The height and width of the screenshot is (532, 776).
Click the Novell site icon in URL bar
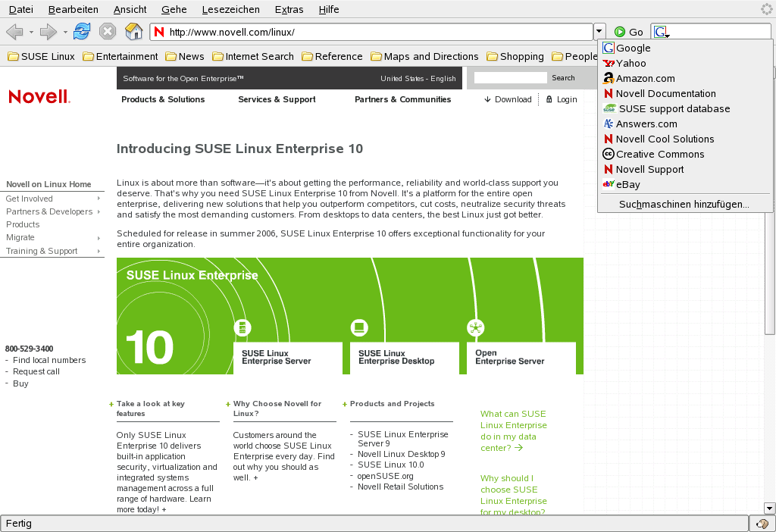point(159,32)
